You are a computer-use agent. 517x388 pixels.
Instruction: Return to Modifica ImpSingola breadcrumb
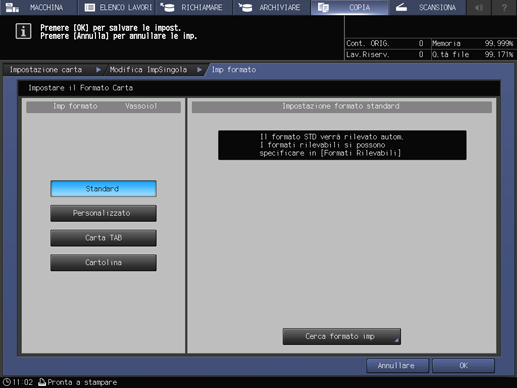tap(148, 70)
